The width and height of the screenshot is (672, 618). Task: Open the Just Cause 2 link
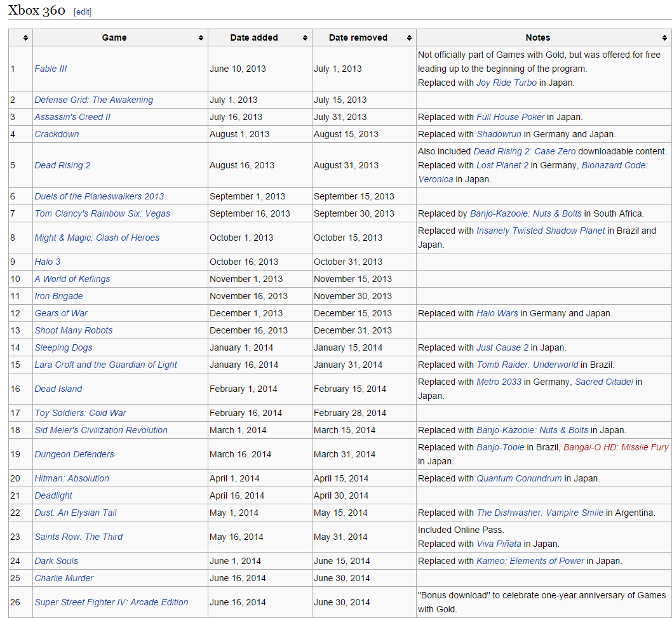[x=502, y=347]
